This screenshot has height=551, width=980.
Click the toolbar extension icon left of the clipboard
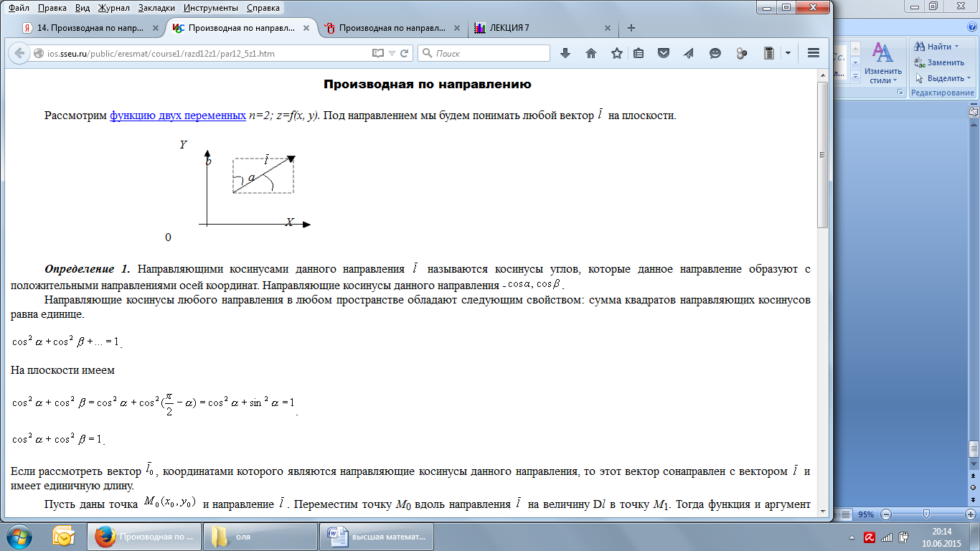[742, 53]
